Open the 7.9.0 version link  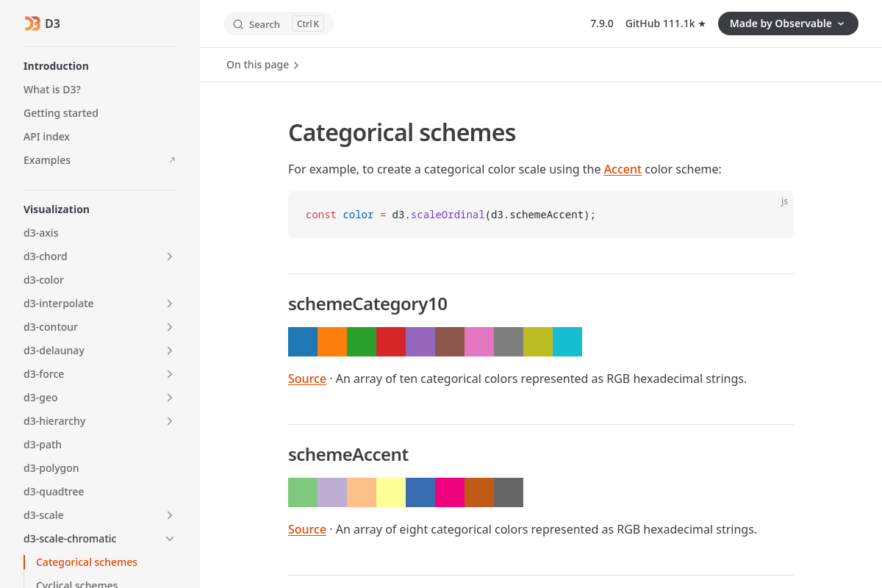coord(601,24)
